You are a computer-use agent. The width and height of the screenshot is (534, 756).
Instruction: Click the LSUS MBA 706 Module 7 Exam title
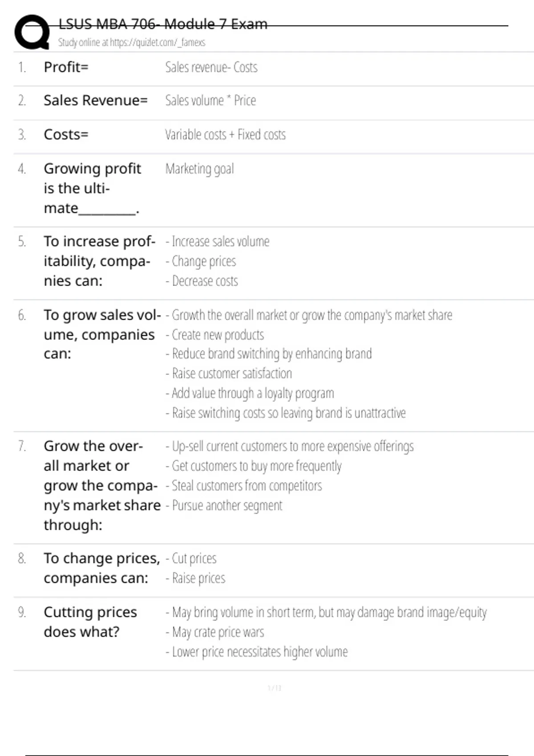point(163,24)
